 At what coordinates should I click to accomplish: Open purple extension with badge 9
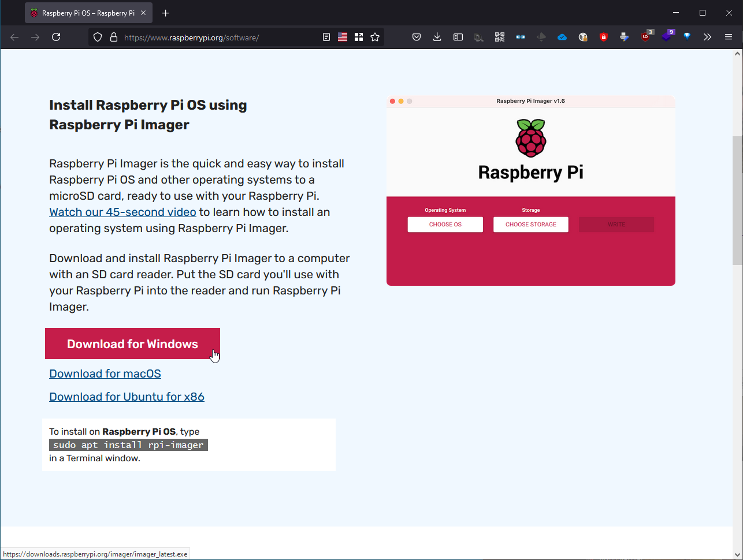coord(667,36)
